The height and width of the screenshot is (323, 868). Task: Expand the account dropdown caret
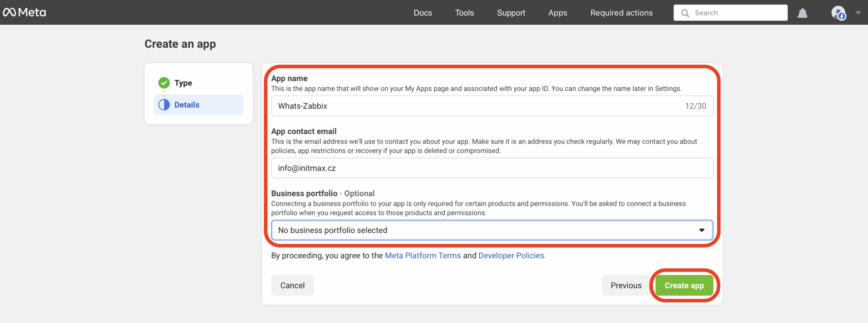[x=858, y=13]
